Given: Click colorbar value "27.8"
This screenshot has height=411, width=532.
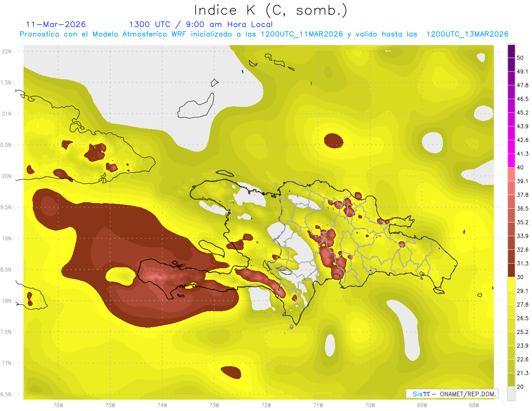Looking at the screenshot, I should (523, 305).
